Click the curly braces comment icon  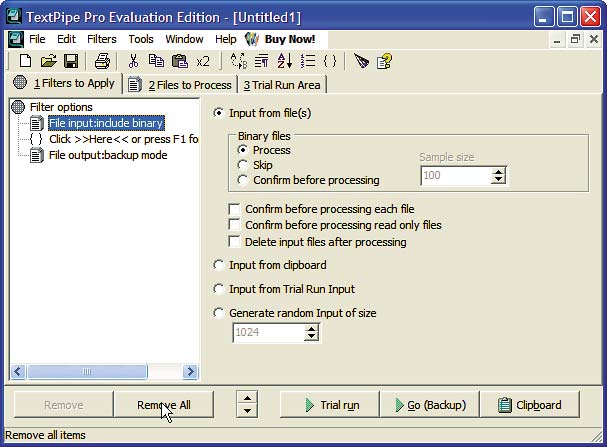pyautogui.click(x=330, y=61)
